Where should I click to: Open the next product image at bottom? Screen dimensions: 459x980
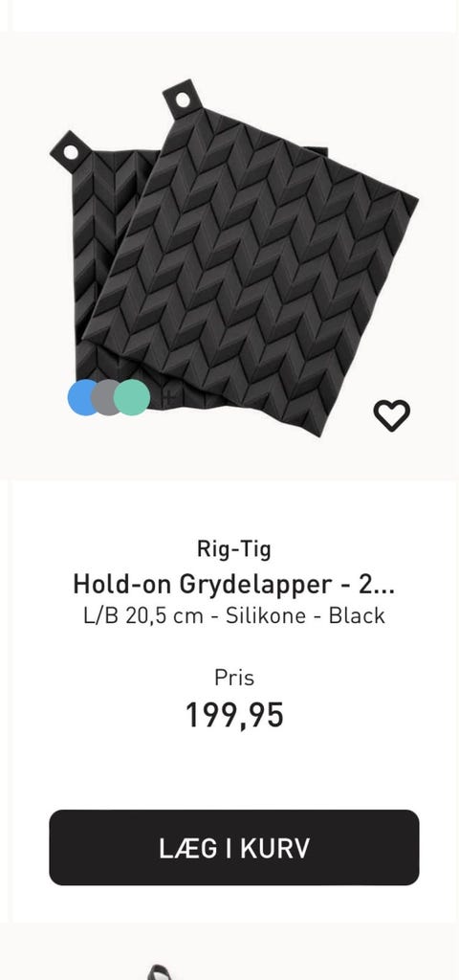[x=161, y=972]
